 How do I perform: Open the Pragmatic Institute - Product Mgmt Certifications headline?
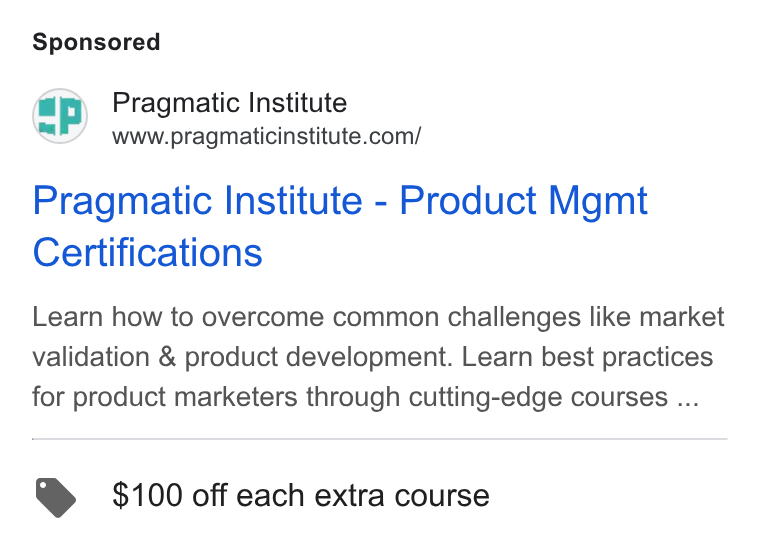tap(340, 226)
